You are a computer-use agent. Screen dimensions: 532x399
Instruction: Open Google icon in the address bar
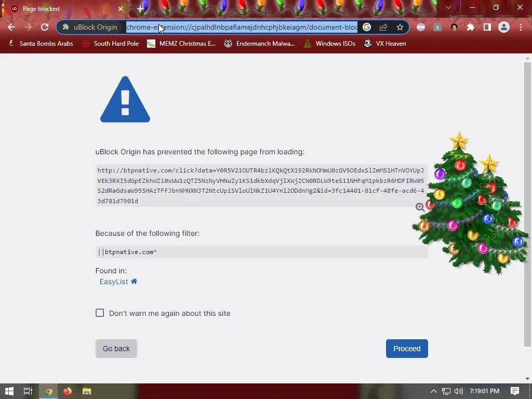366,27
